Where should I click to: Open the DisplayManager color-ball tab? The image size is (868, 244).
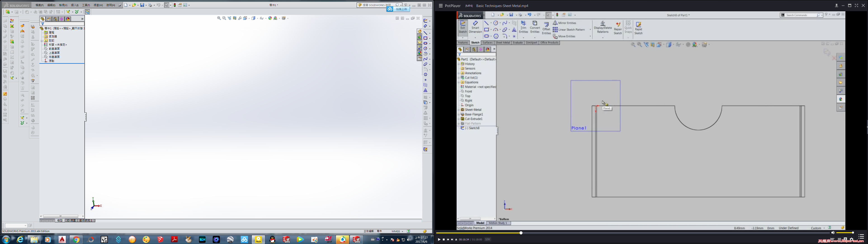[x=68, y=19]
